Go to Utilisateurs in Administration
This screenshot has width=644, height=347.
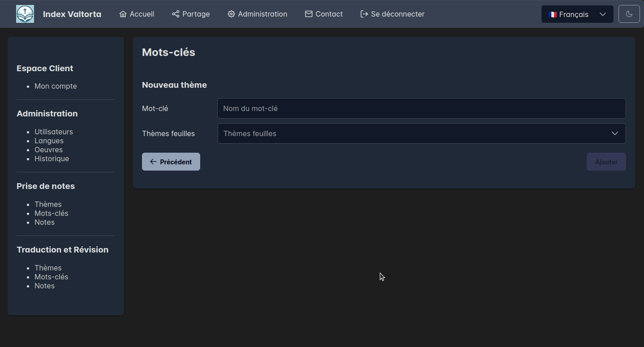coord(54,132)
